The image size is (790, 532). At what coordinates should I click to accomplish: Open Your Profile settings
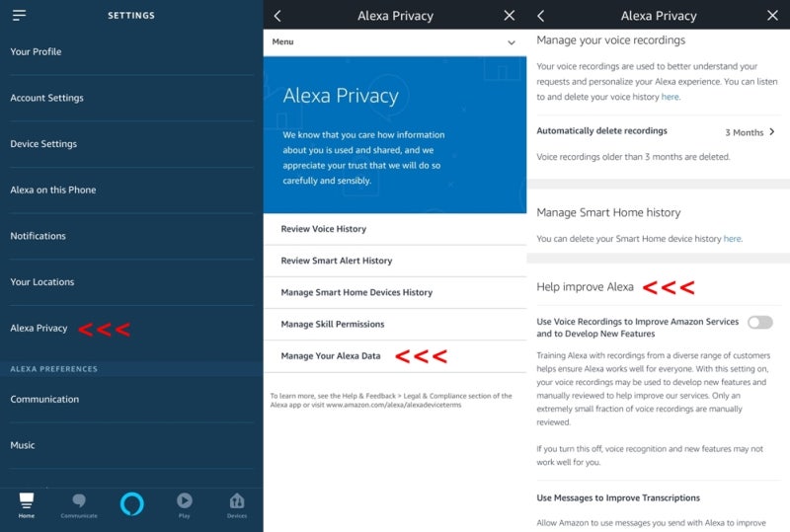pos(131,52)
